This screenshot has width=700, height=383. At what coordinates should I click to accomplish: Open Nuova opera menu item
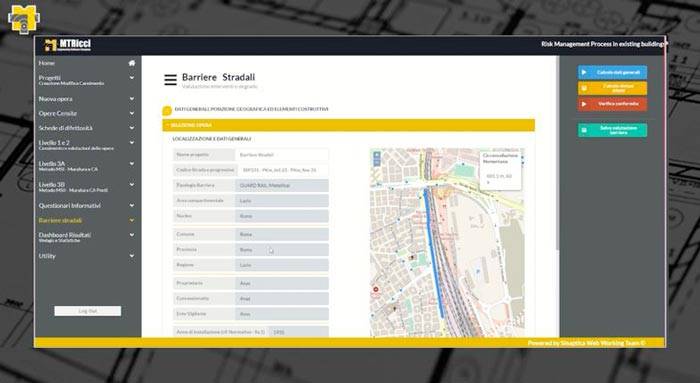[x=55, y=99]
